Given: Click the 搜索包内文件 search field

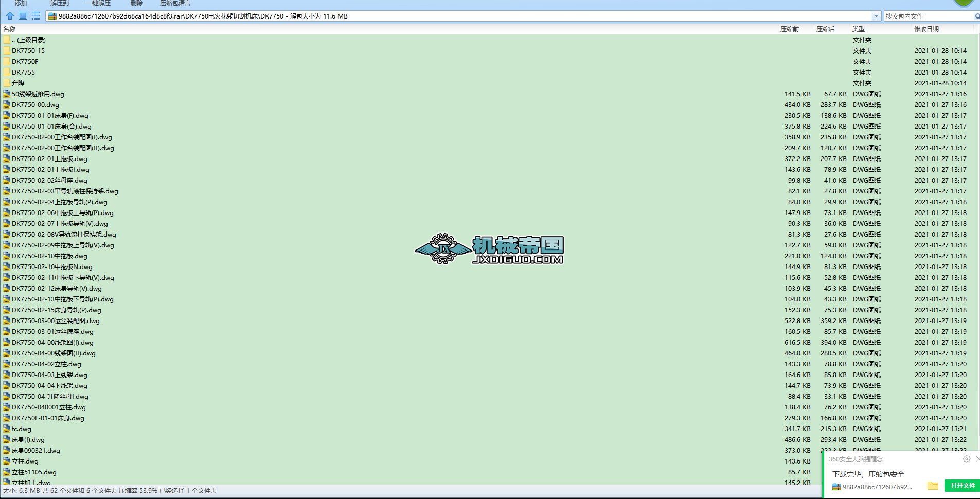Looking at the screenshot, I should pyautogui.click(x=926, y=16).
